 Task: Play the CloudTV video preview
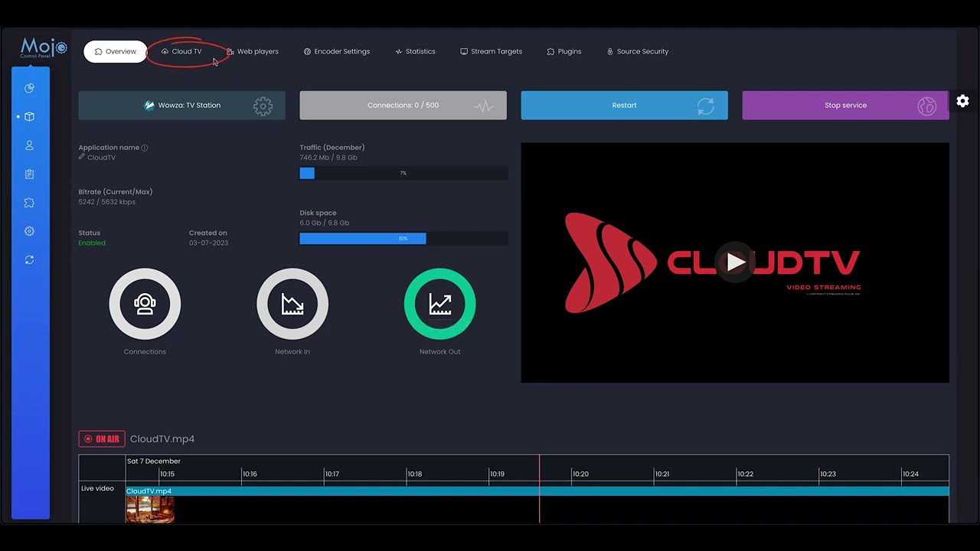tap(735, 262)
